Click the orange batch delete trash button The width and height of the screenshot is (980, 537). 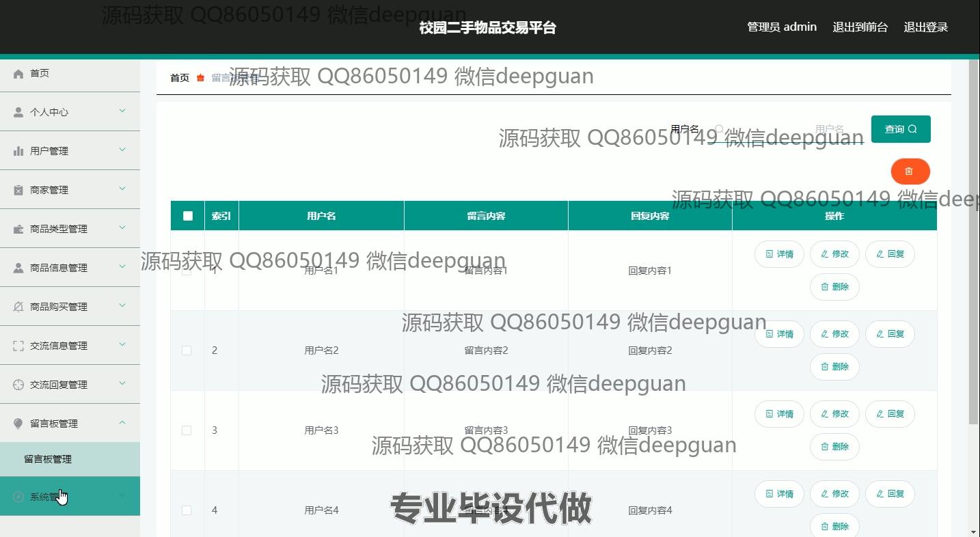910,171
